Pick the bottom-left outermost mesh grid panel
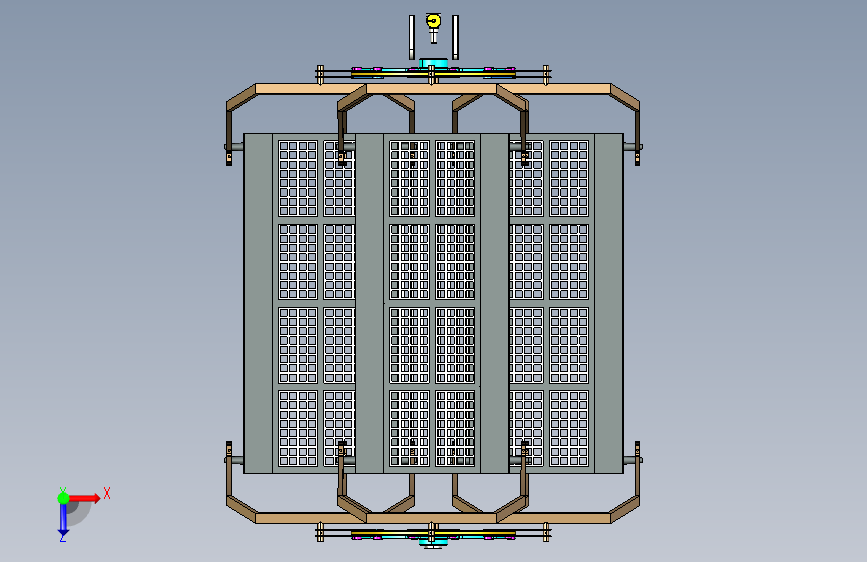 [298, 428]
